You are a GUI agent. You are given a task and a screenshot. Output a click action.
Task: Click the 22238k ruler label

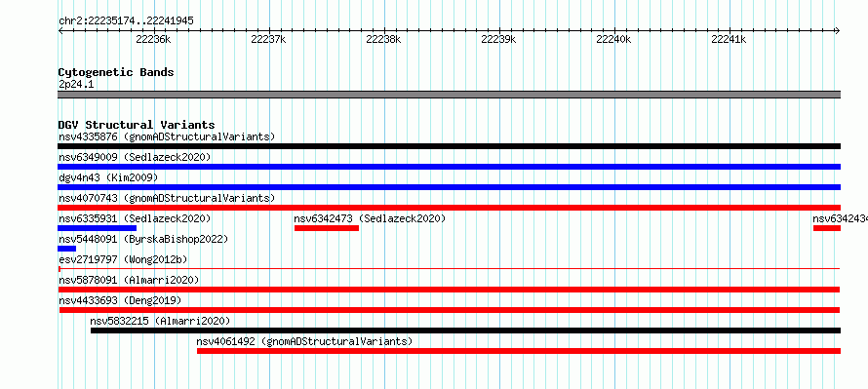pyautogui.click(x=383, y=39)
